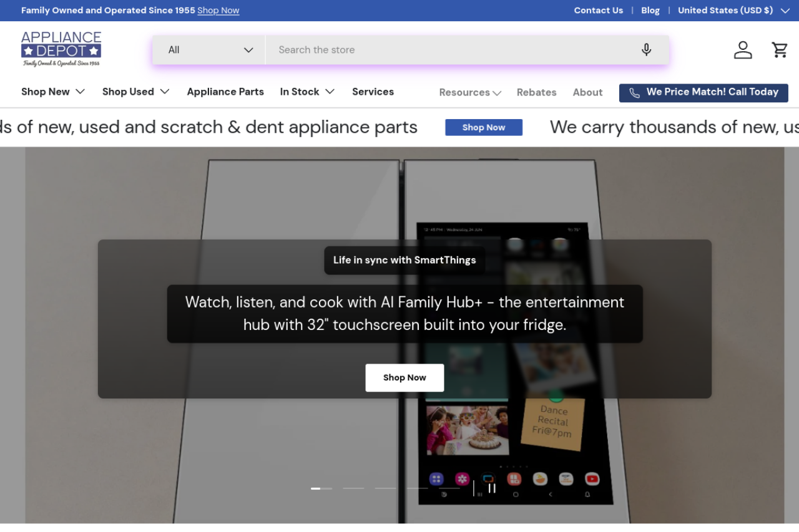Expand the Shop Used menu
The image size is (799, 532).
[136, 92]
